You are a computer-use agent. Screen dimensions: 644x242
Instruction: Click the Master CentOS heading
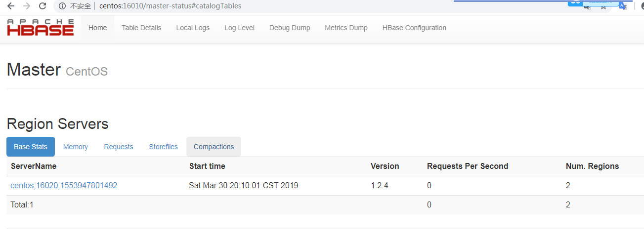pos(57,70)
